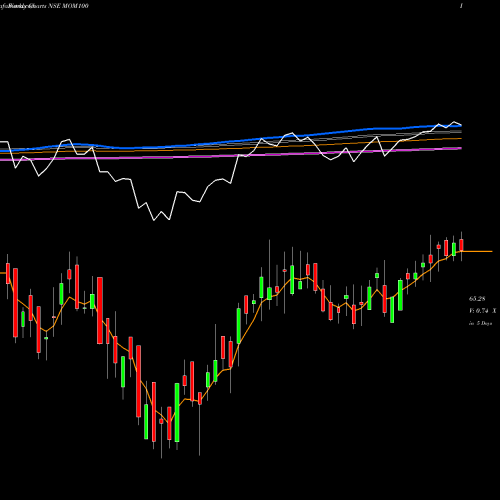Click the "V: 0.74 X" volume label
The height and width of the screenshot is (500, 500).
(x=482, y=311)
